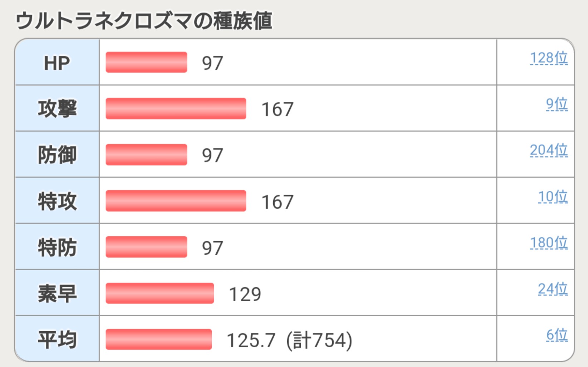Open the 6位 average ranking link

pos(557,335)
